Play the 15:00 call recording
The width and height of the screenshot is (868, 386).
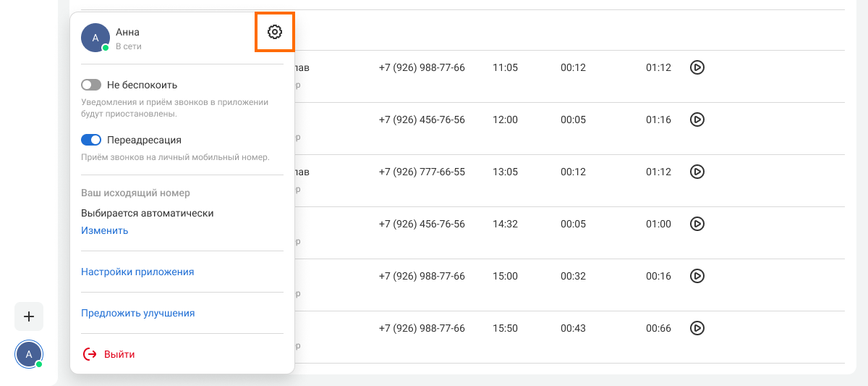(x=697, y=276)
